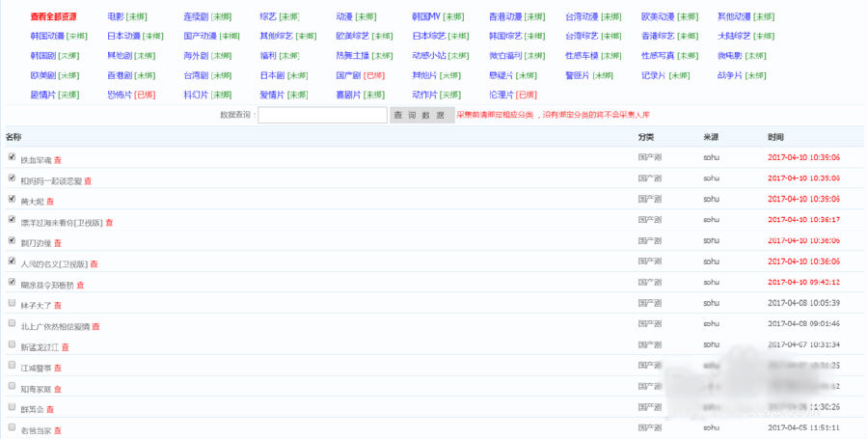
Task: Open the 查看全部资源 link
Action: 54,17
